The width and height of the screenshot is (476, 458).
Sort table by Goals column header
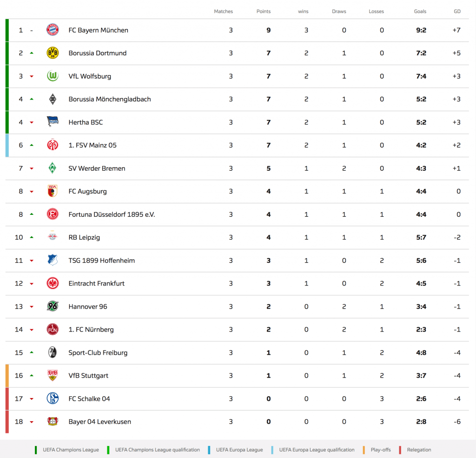click(420, 11)
